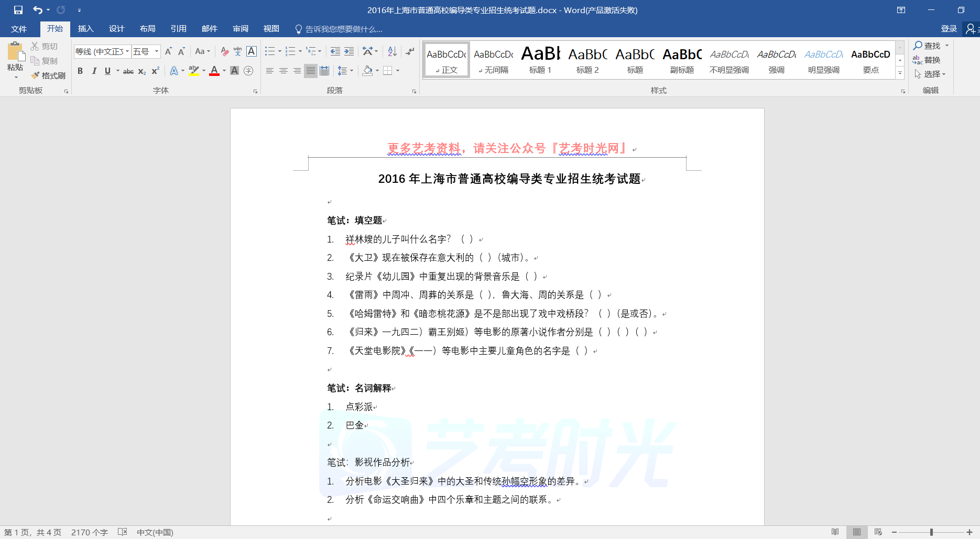The height and width of the screenshot is (539, 980).
Task: Open the 插入 ribbon tab
Action: [85, 29]
